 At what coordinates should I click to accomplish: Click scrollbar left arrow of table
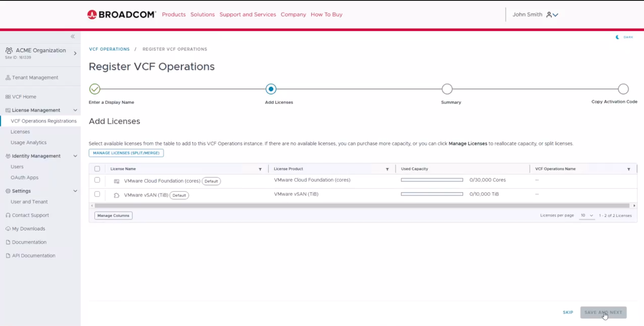[92, 206]
